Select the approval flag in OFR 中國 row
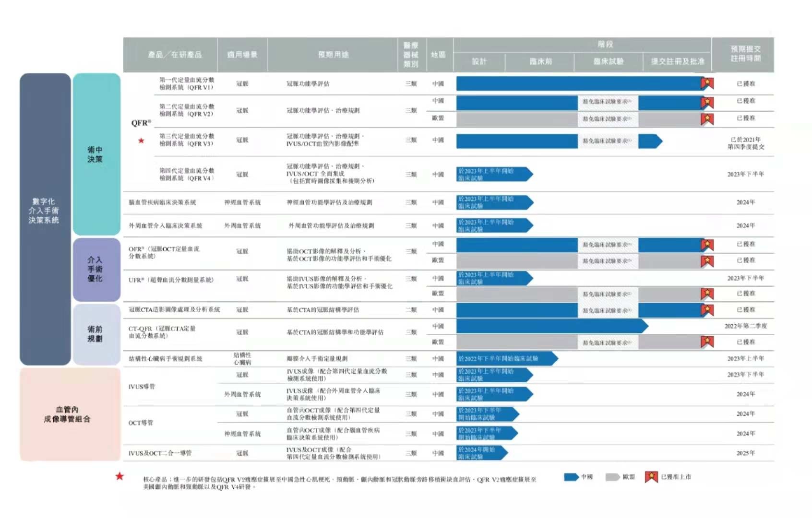812x518 pixels. coord(707,245)
